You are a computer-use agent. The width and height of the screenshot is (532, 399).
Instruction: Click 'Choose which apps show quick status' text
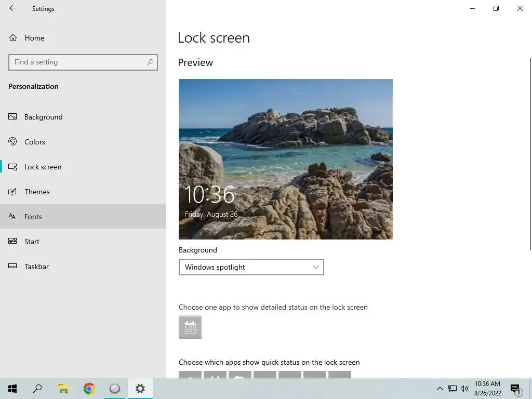(269, 362)
